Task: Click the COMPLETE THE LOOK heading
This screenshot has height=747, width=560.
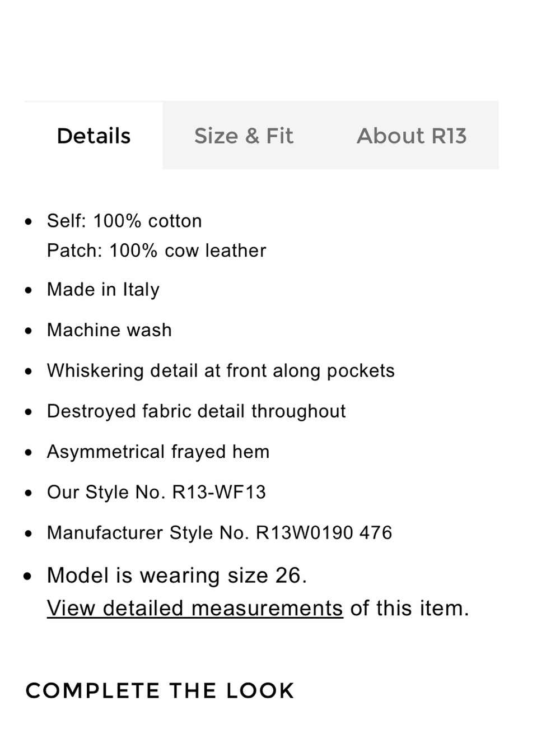Action: 160,690
